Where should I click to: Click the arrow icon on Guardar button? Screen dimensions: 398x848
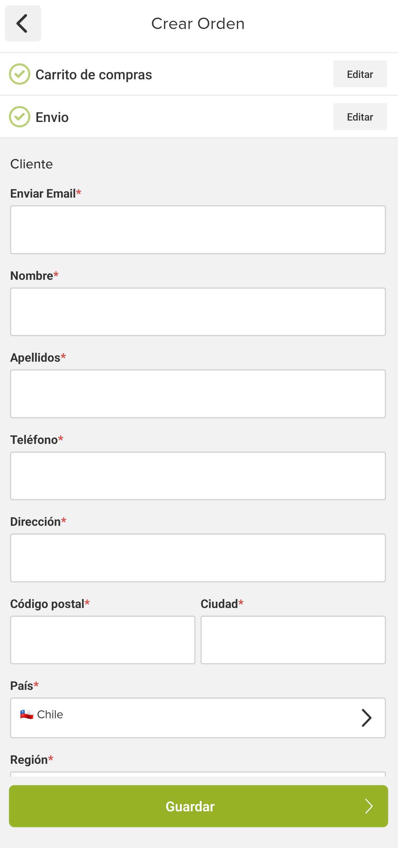click(369, 806)
